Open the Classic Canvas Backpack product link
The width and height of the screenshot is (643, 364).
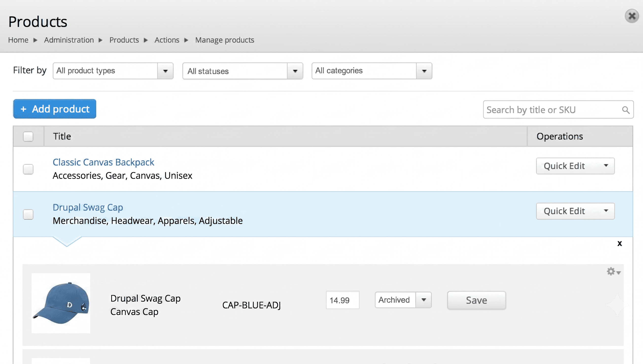click(103, 162)
